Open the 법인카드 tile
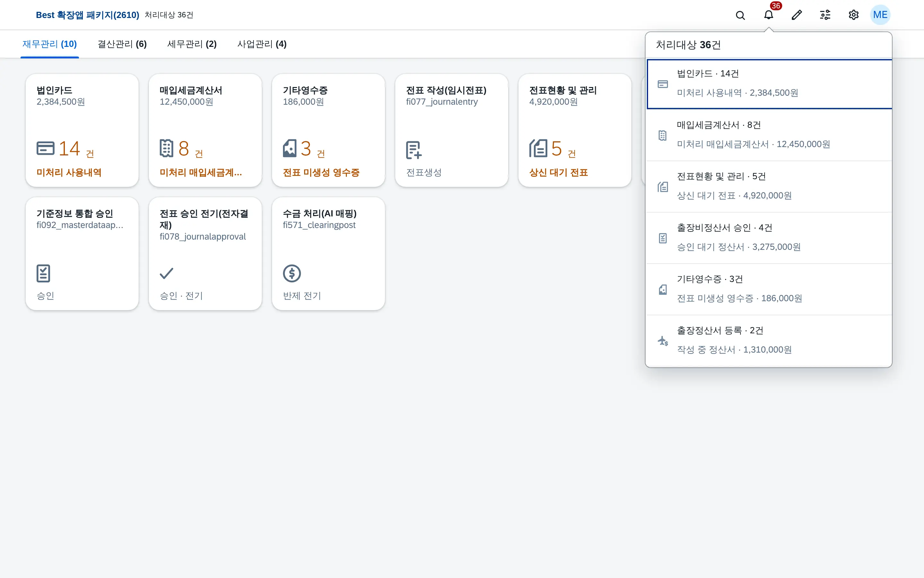 pyautogui.click(x=82, y=130)
